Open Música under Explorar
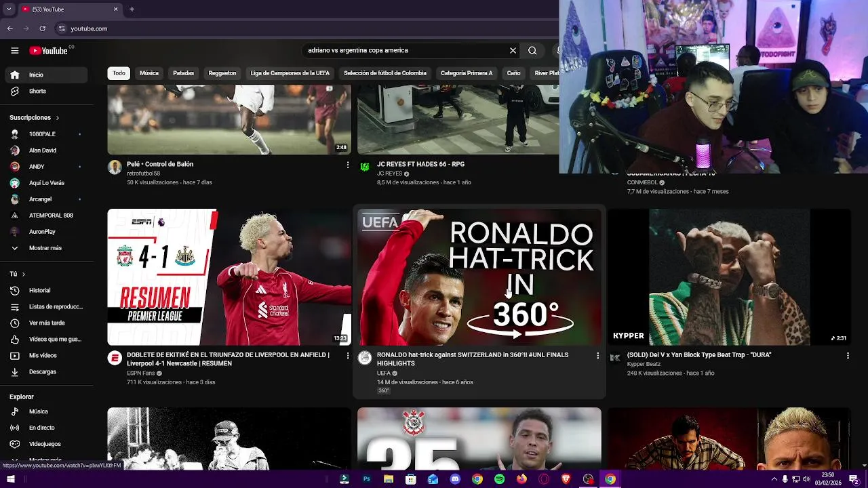 pos(47,411)
